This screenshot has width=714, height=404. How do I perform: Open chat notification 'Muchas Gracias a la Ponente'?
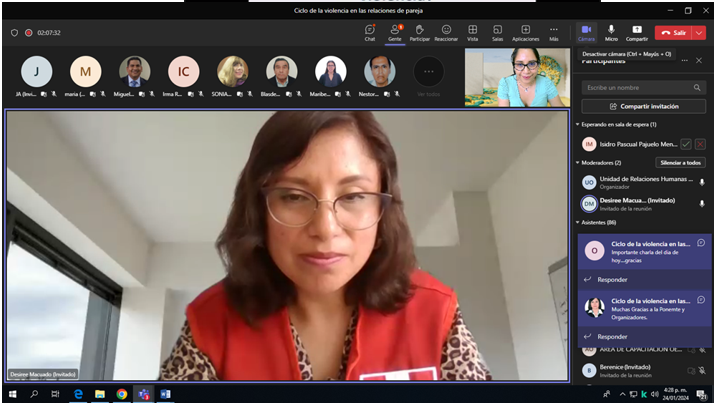(x=644, y=309)
